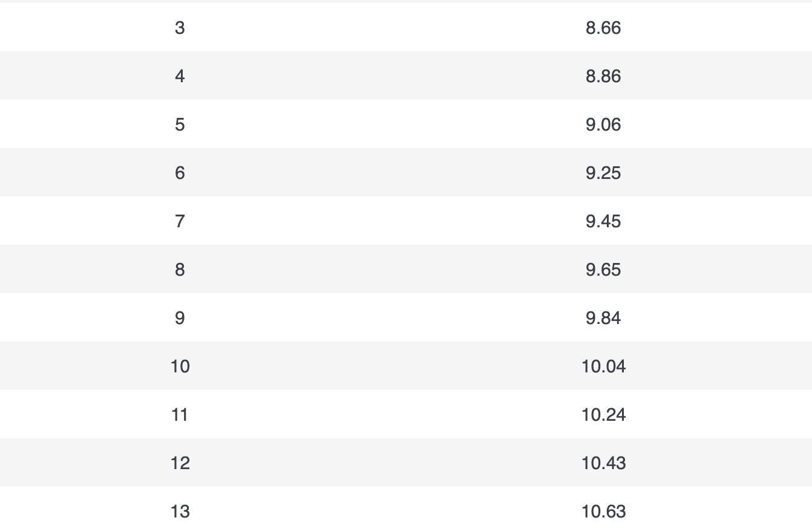
Task: Click left-column cell numbered 7
Action: click(x=180, y=221)
